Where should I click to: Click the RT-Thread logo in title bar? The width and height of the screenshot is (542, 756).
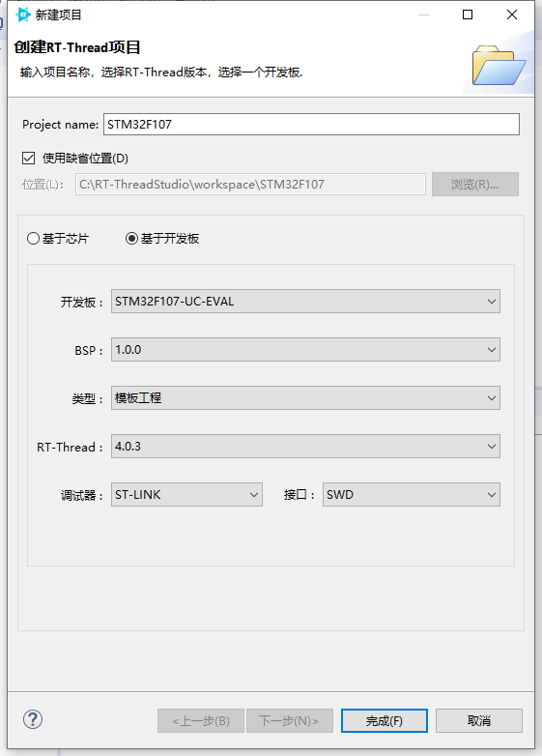point(22,15)
